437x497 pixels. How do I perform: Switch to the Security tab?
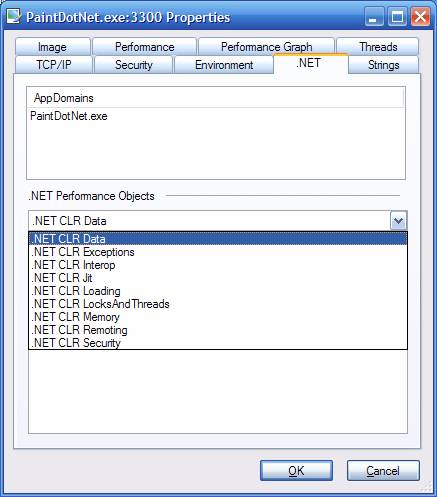click(133, 65)
